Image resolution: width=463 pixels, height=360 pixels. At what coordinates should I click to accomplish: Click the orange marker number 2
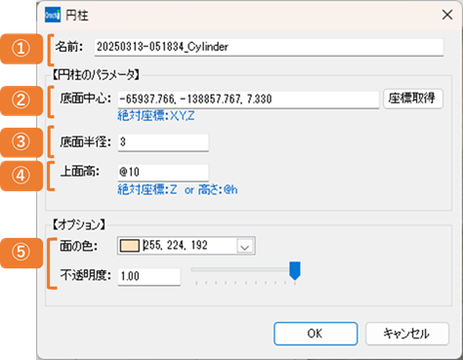21,100
